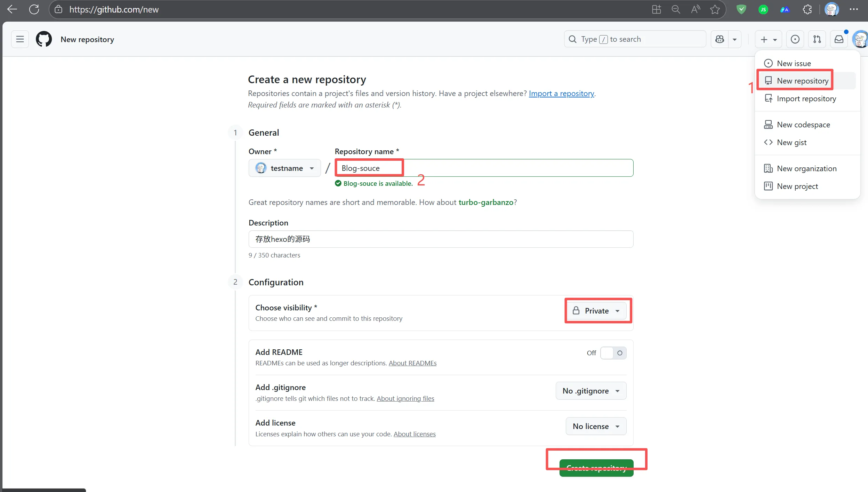868x492 pixels.
Task: Choose New gist menu item
Action: tap(791, 142)
